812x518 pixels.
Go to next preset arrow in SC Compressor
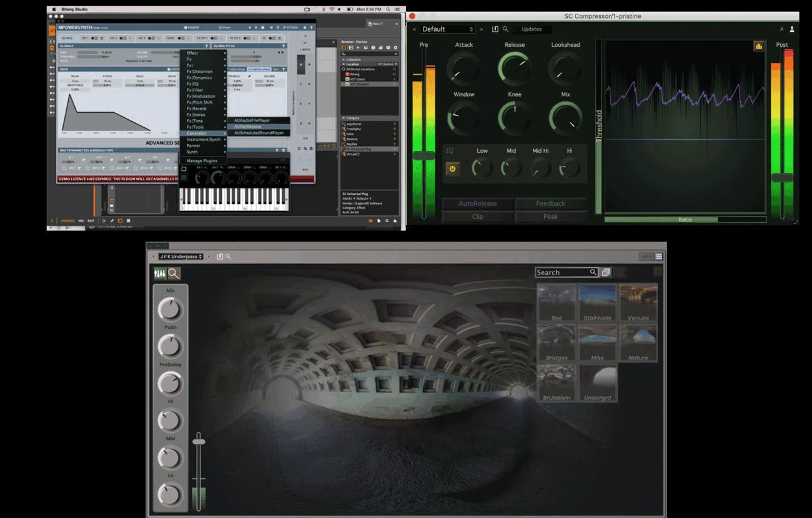(x=481, y=29)
